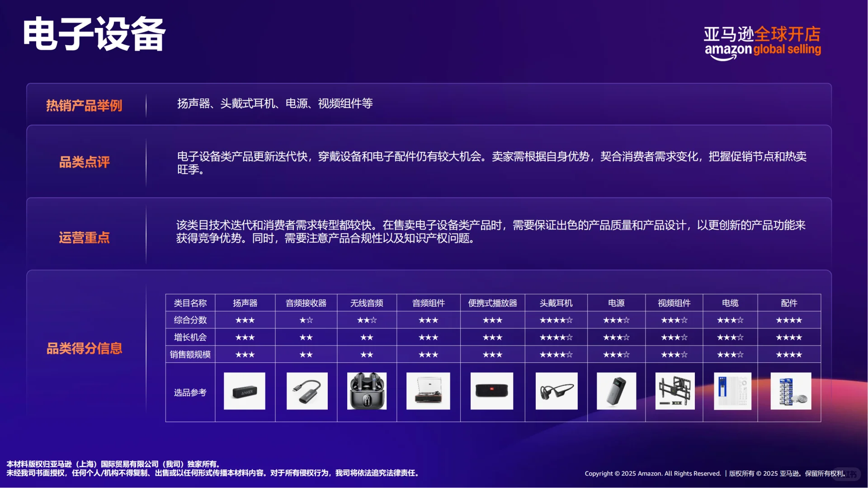This screenshot has width=868, height=488.
Task: Select the 运营重点 section heading
Action: (x=84, y=238)
